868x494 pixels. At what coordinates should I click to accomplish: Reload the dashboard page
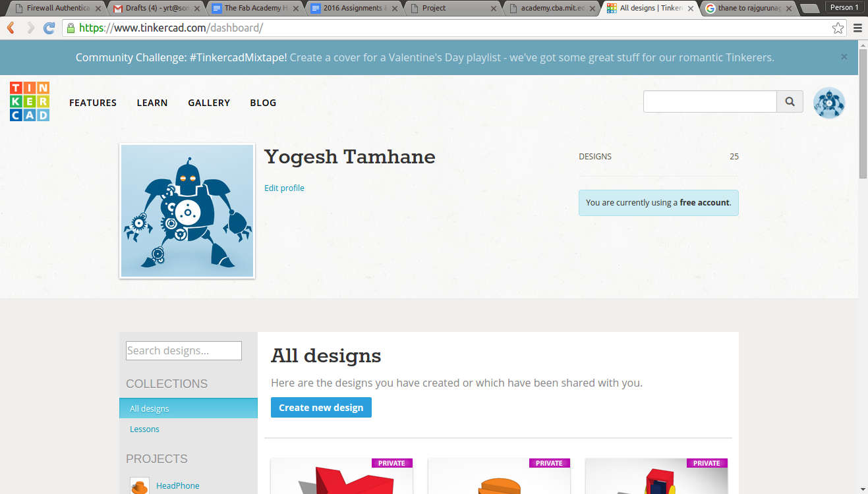[49, 28]
